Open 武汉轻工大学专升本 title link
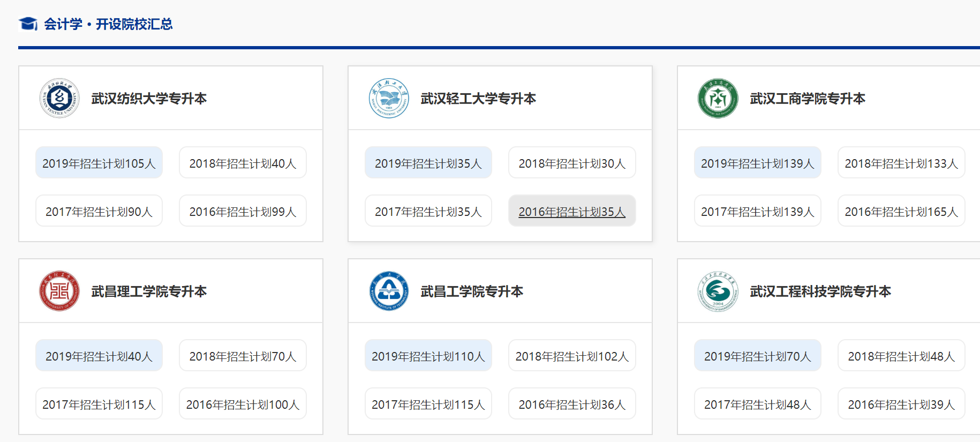The height and width of the screenshot is (442, 980). tap(478, 99)
